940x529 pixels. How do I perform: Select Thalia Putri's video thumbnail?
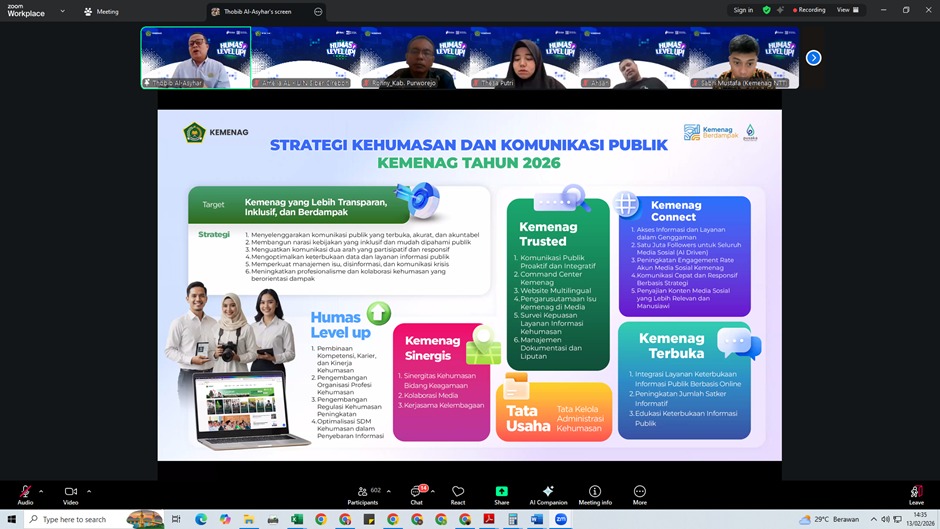[x=524, y=58]
